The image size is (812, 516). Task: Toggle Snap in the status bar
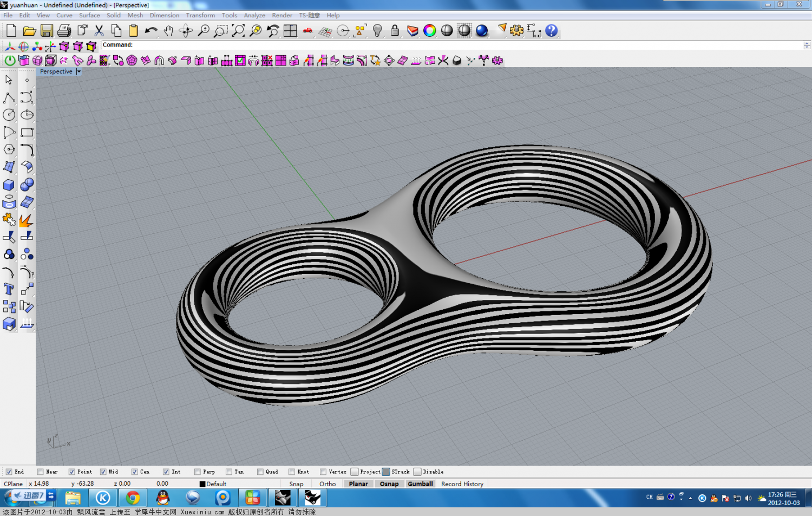pos(297,484)
